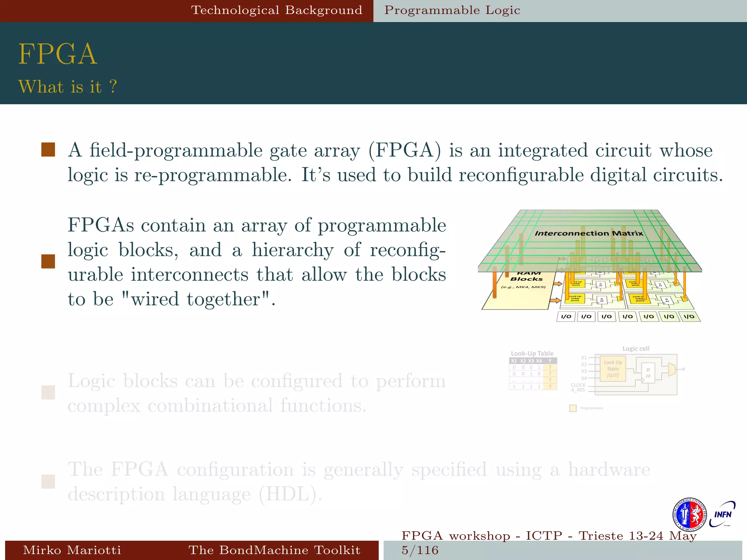Screen dimensions: 747x560
Task: Select faded text 'complex combinational functions.'
Action: 217,405
